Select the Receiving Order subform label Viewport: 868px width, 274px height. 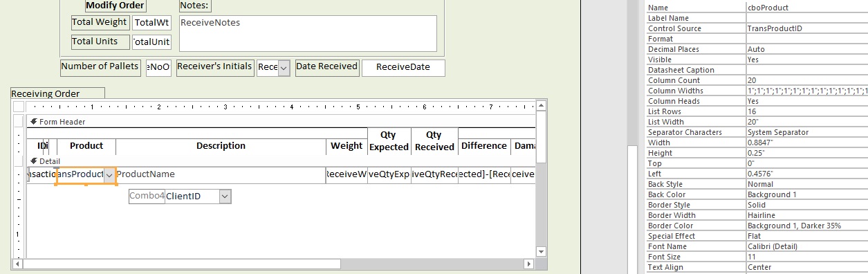click(57, 93)
